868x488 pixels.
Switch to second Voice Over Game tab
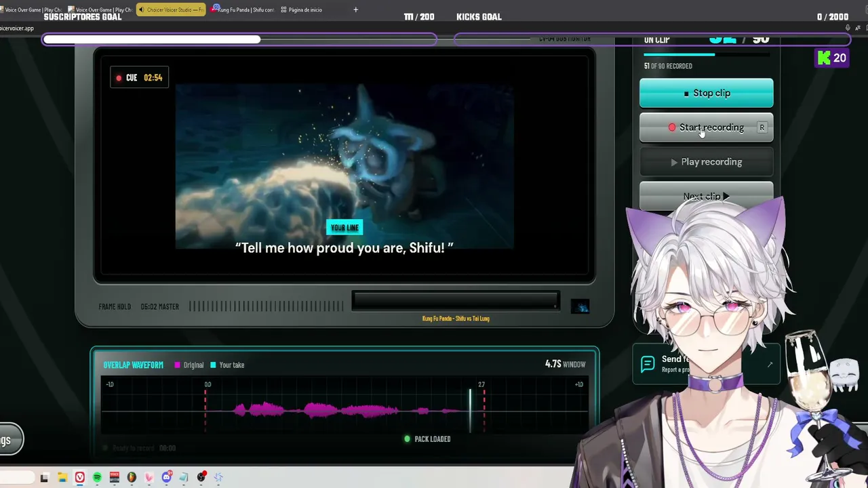click(x=100, y=9)
